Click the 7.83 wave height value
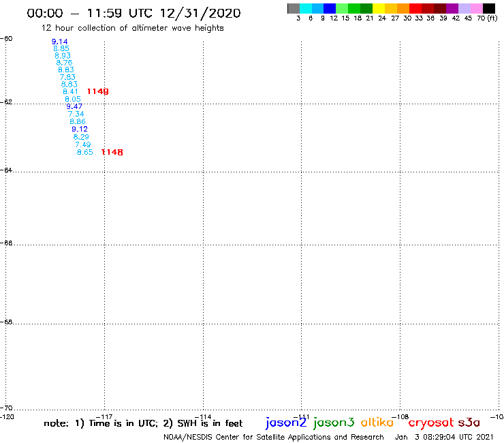 (67, 77)
